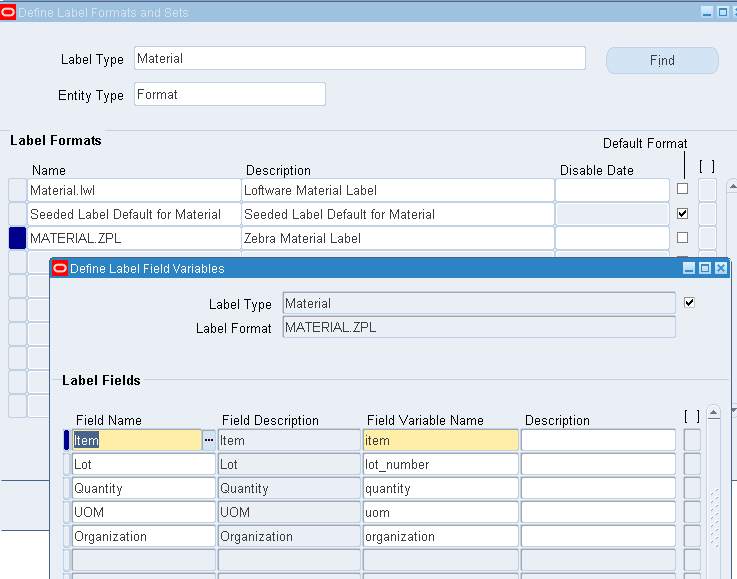
Task: Check Default Format for Material.lwl
Action: click(x=682, y=189)
